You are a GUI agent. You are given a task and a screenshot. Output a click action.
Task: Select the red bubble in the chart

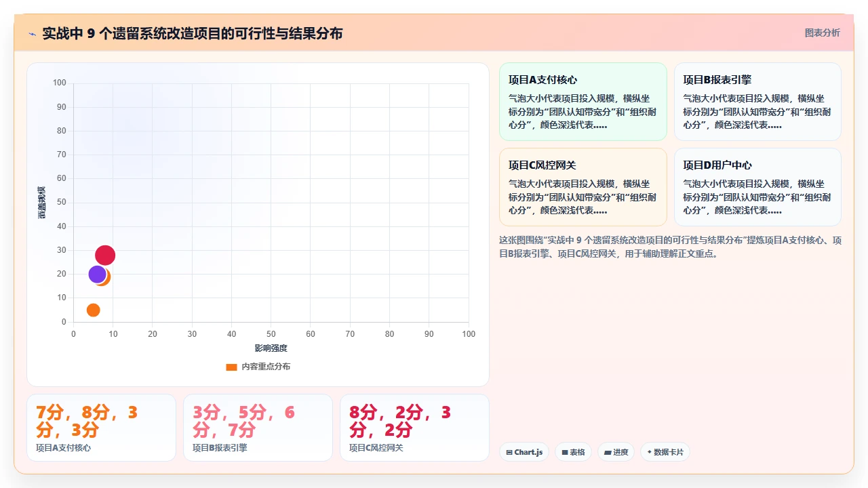point(105,256)
